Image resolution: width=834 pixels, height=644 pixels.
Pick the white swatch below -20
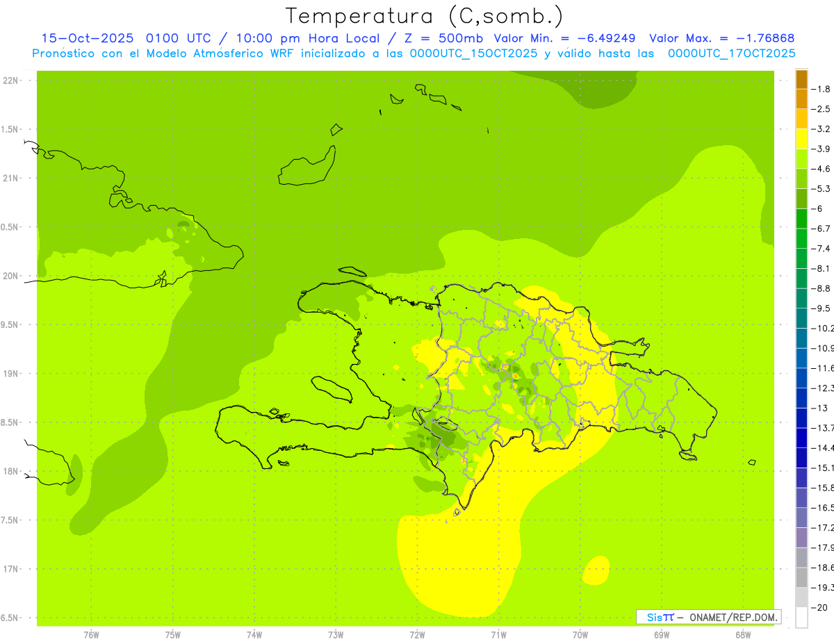click(801, 617)
